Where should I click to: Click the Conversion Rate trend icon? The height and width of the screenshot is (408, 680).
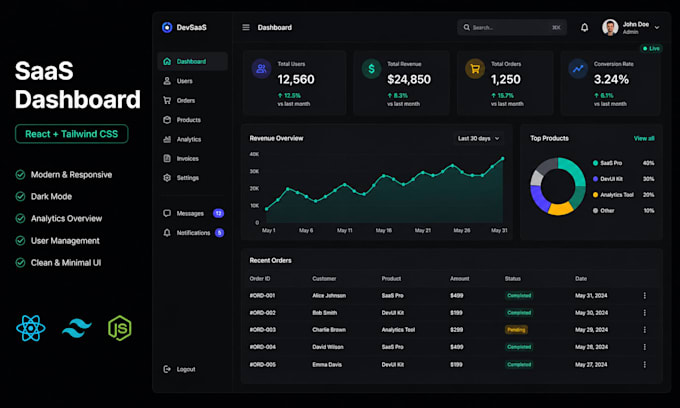(x=578, y=69)
